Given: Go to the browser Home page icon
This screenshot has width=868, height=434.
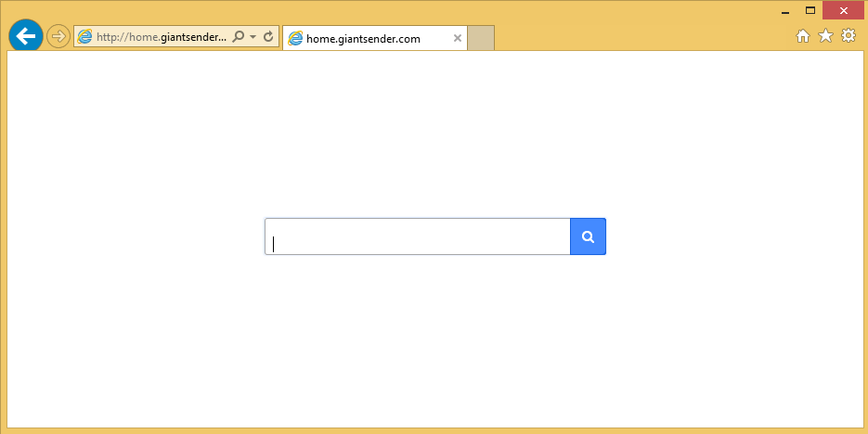Looking at the screenshot, I should point(803,36).
